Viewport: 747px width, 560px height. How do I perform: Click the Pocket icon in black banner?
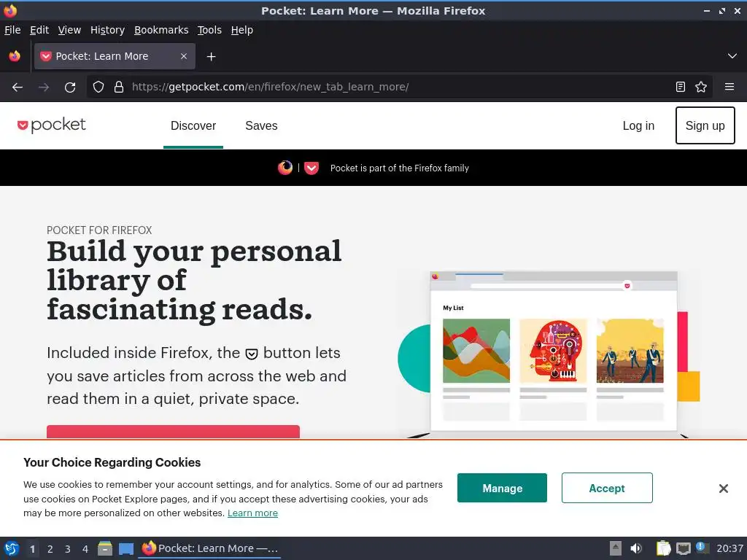click(311, 168)
